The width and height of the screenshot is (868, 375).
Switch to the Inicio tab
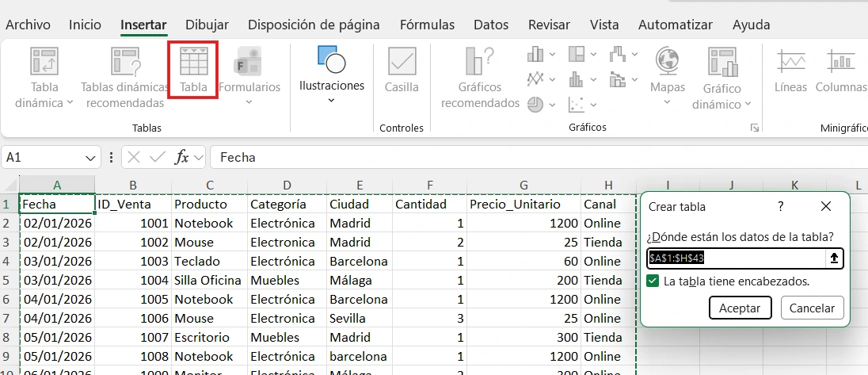coord(85,25)
